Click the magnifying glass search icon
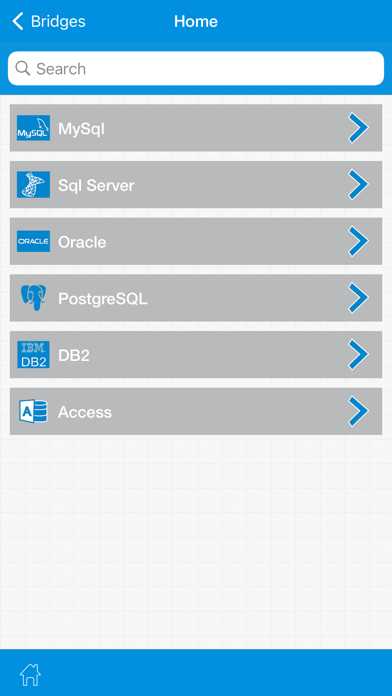392x696 pixels. [23, 68]
